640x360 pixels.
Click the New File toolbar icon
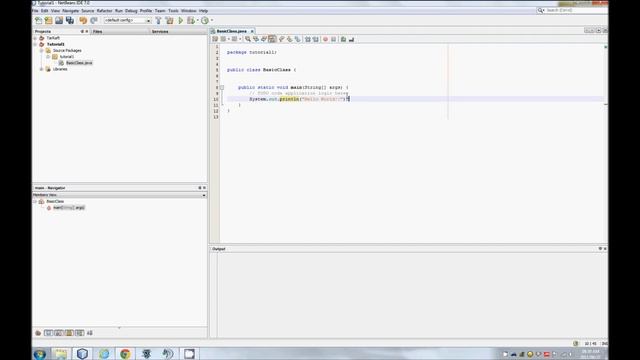[x=38, y=20]
